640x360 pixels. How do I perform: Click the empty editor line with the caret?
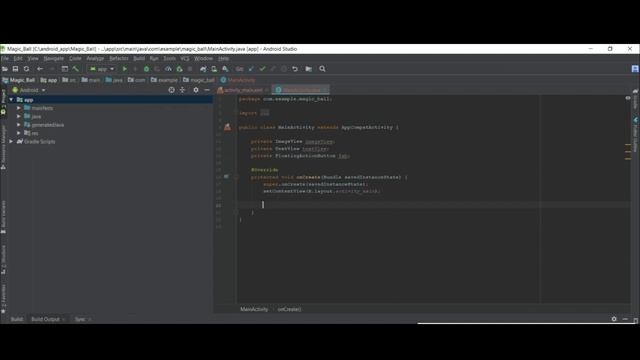433,205
